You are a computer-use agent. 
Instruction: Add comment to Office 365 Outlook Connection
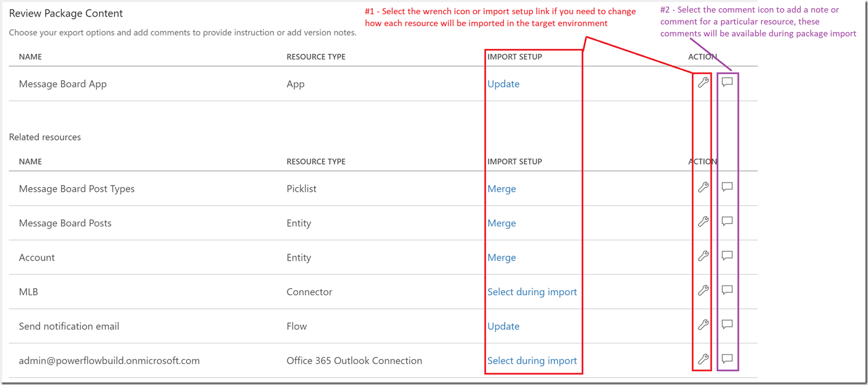[x=727, y=359]
